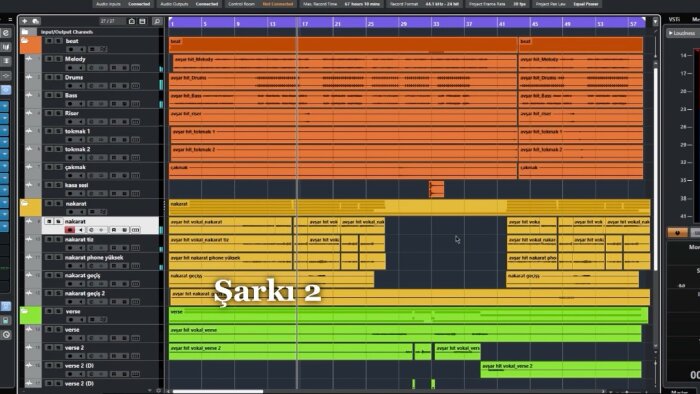Click monitor button on Drums track
700x394 pixels.
(81, 86)
